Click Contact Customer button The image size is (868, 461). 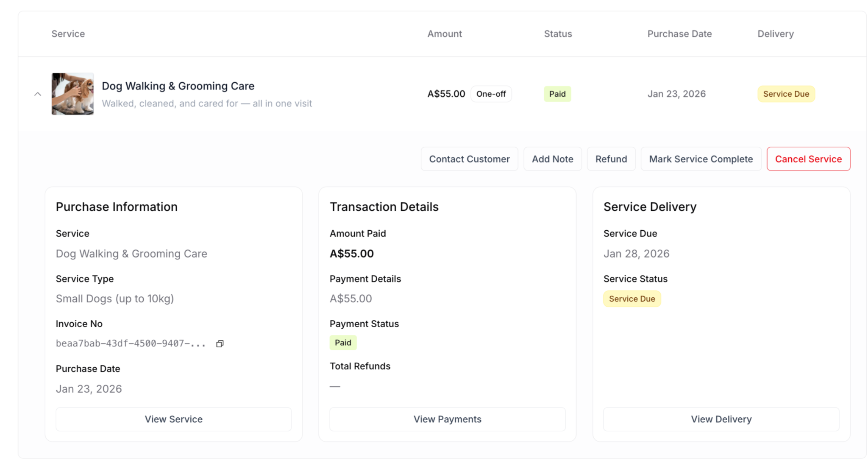[469, 159]
